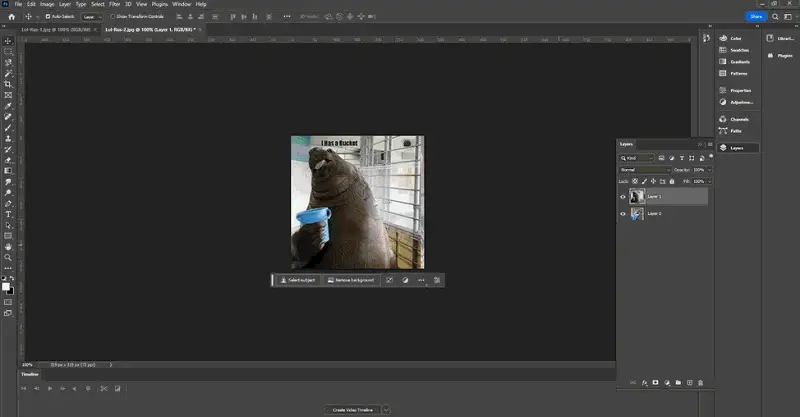Click the Share button
The height and width of the screenshot is (417, 800).
756,16
